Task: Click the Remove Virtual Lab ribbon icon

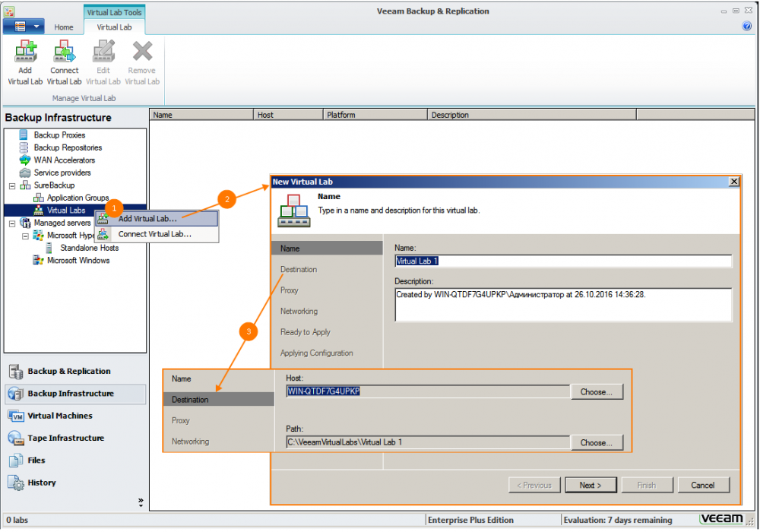Action: click(x=142, y=52)
